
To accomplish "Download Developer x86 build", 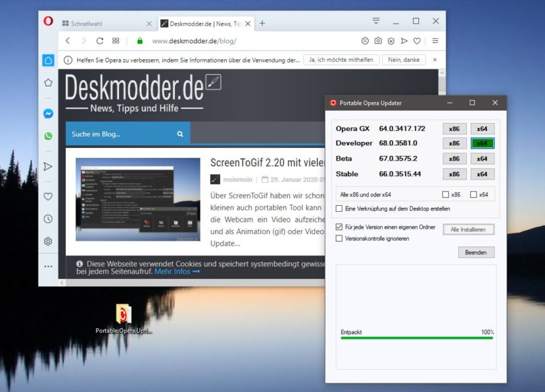I will pyautogui.click(x=454, y=143).
